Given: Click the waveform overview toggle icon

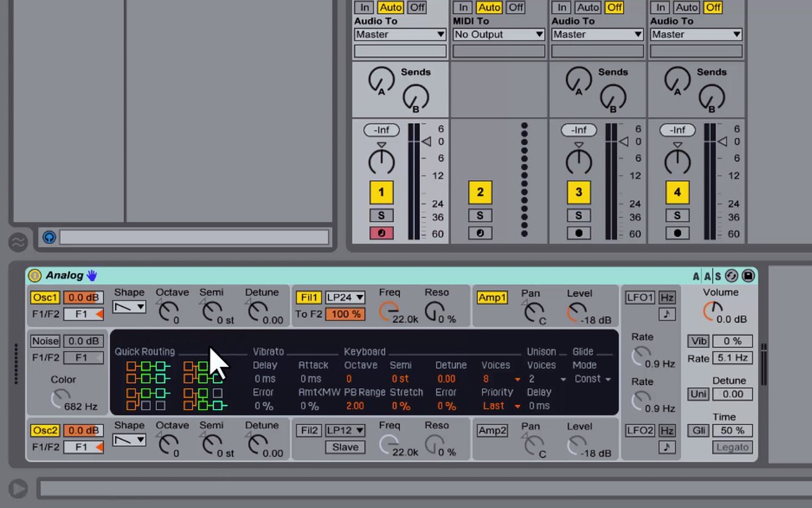Looking at the screenshot, I should (18, 241).
